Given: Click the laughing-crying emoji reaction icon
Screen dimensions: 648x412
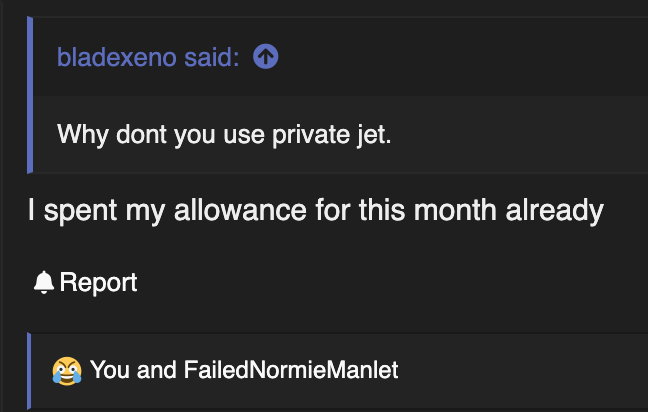Looking at the screenshot, I should point(67,371).
